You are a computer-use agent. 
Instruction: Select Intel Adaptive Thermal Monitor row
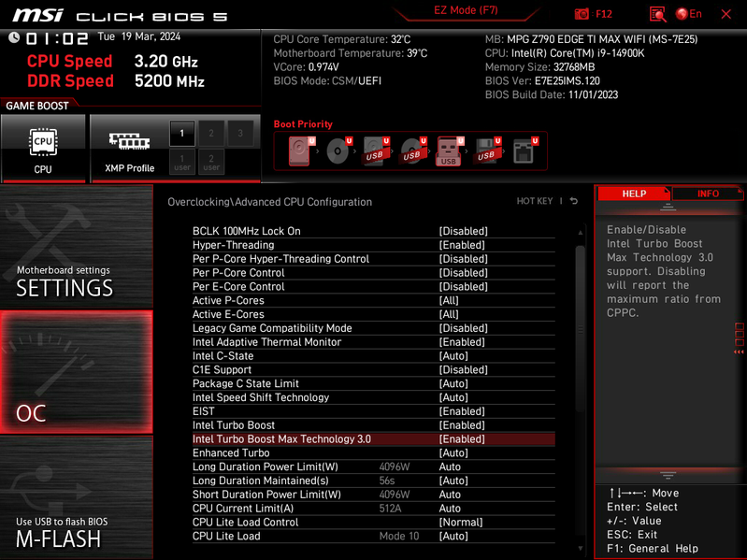point(374,342)
